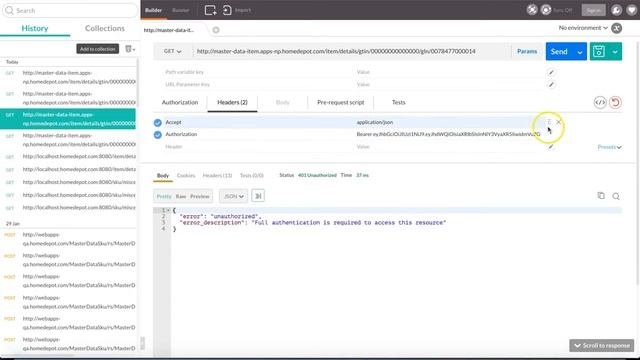Click the search magnifier in sidebar

click(x=9, y=10)
